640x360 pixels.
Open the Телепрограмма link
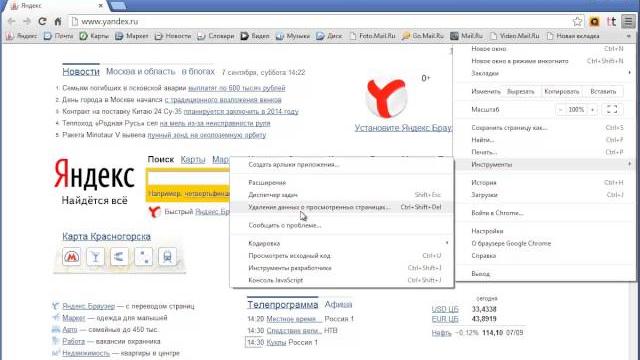(x=282, y=304)
